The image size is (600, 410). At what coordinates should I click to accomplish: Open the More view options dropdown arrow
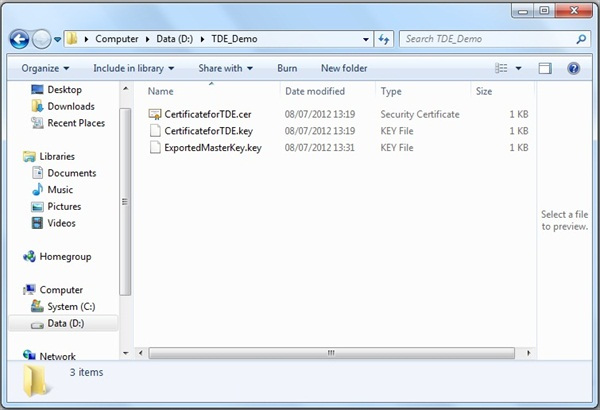[x=518, y=69]
